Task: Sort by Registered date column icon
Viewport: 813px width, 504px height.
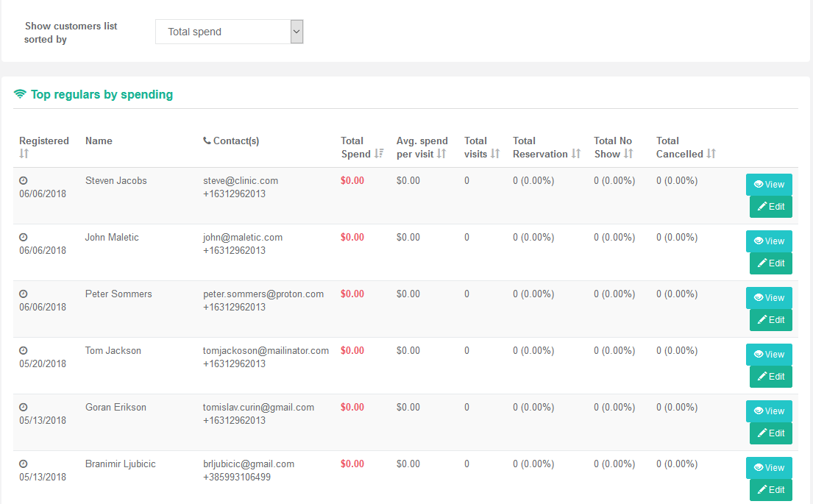Action: (x=24, y=154)
